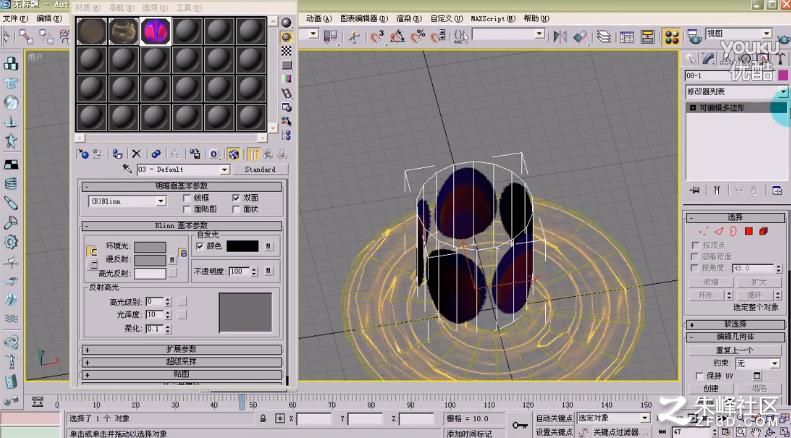Click the 重复上一个 button
This screenshot has width=791, height=438.
735,350
